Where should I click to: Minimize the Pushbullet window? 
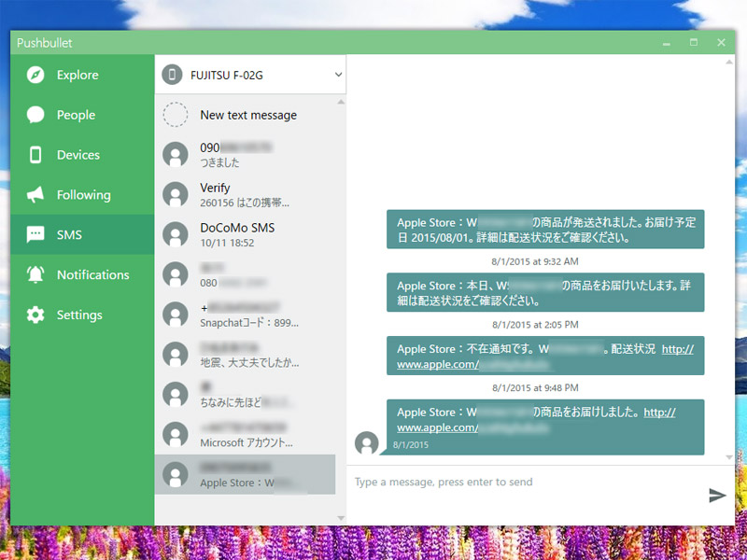(x=667, y=43)
